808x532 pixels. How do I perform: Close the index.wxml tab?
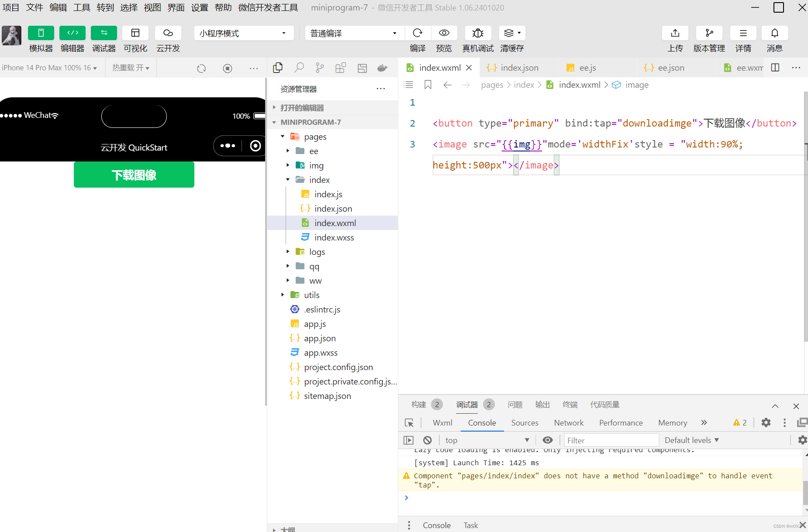(x=469, y=68)
